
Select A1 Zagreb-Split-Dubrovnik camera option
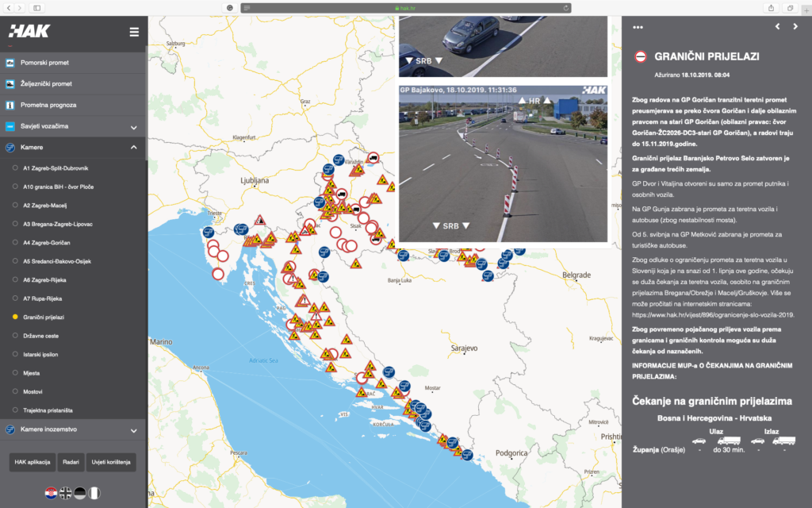pyautogui.click(x=56, y=168)
